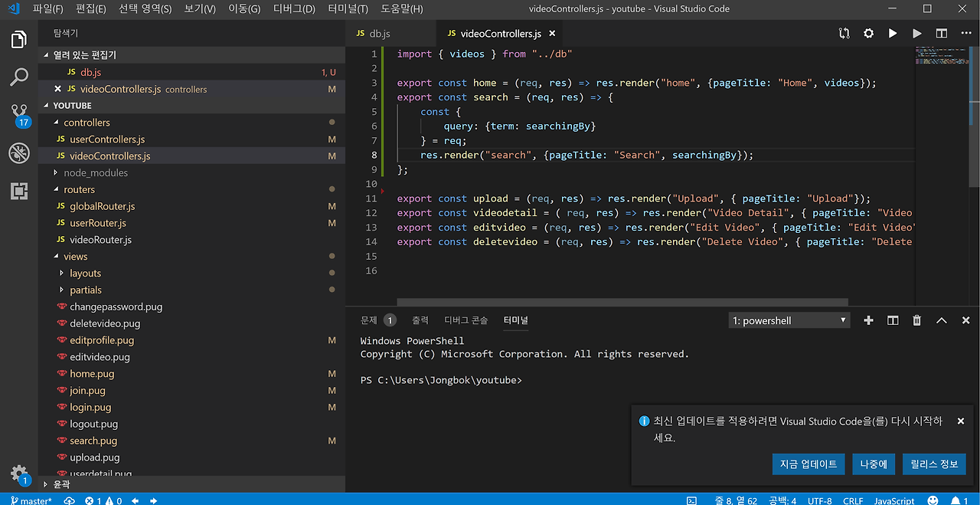Collapse the controllers folder

point(87,123)
